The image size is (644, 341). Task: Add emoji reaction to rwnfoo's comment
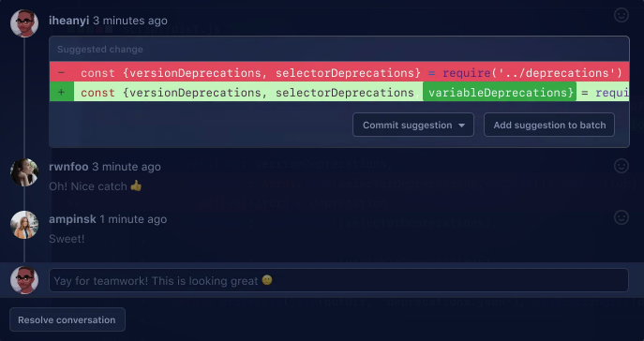(621, 166)
